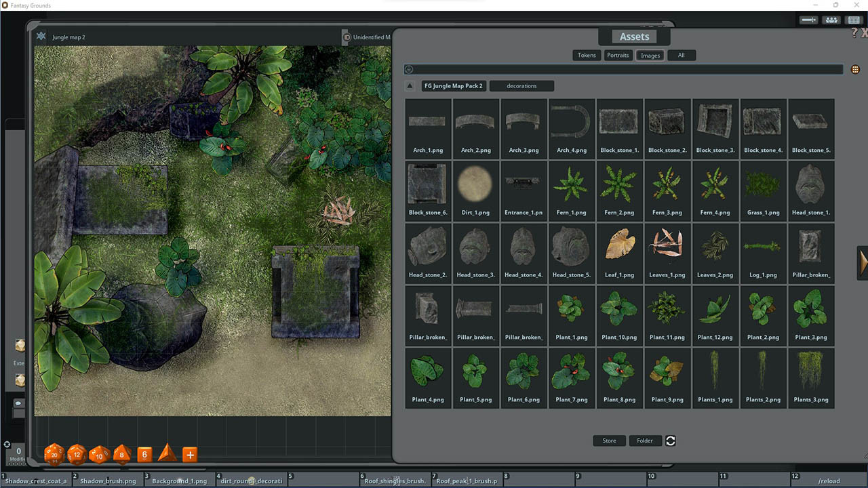Open the calendar grid icon

pos(854,20)
